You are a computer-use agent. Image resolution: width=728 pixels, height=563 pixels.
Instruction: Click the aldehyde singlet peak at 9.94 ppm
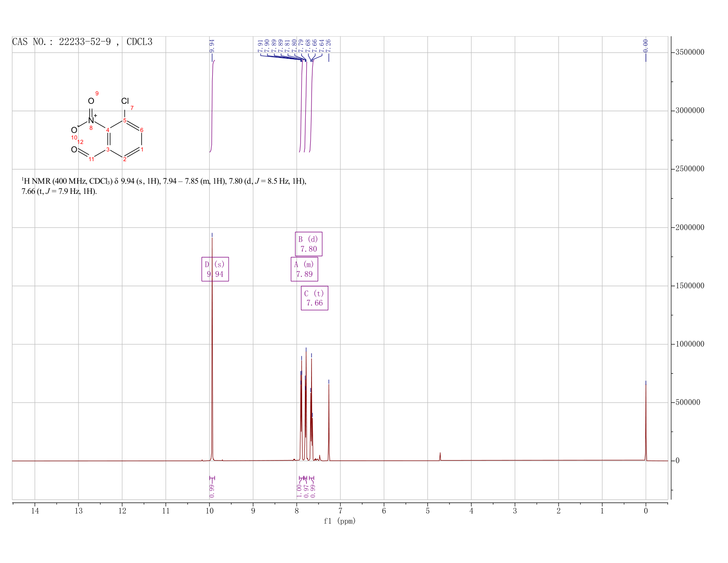point(212,349)
